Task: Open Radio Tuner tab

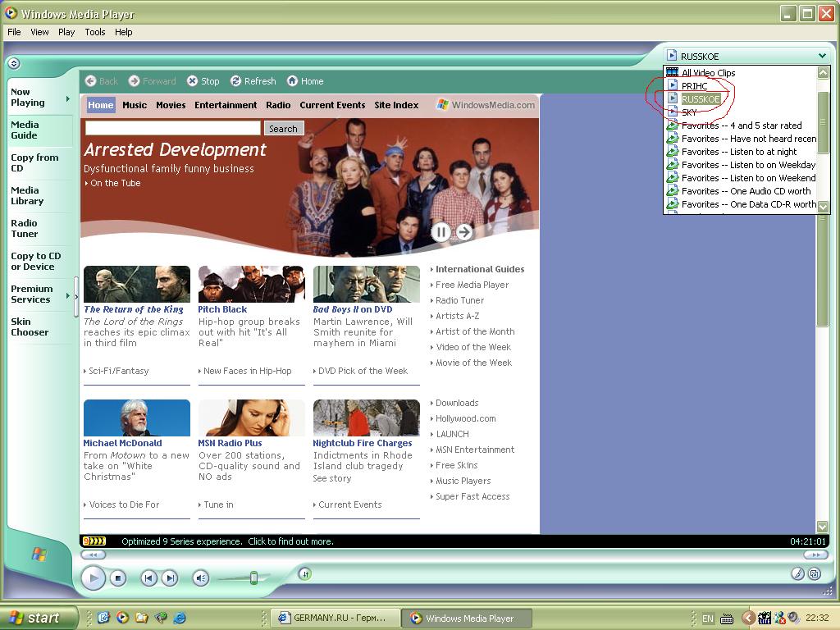Action: (x=40, y=229)
